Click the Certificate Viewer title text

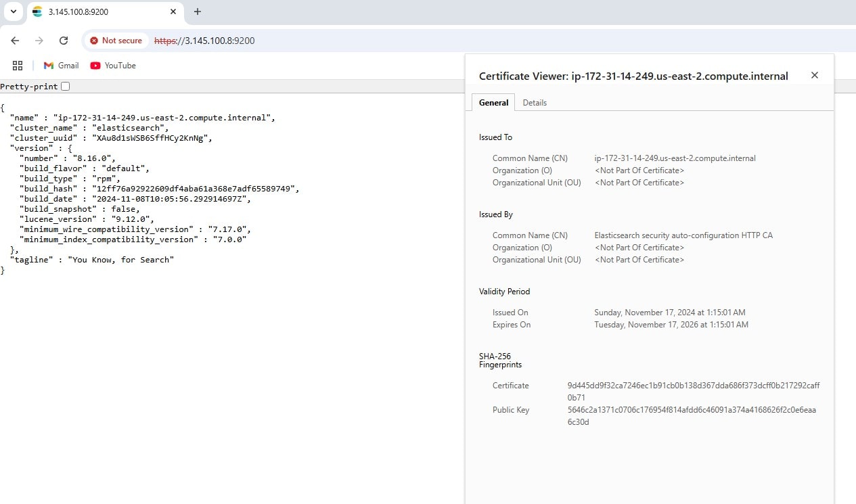633,76
